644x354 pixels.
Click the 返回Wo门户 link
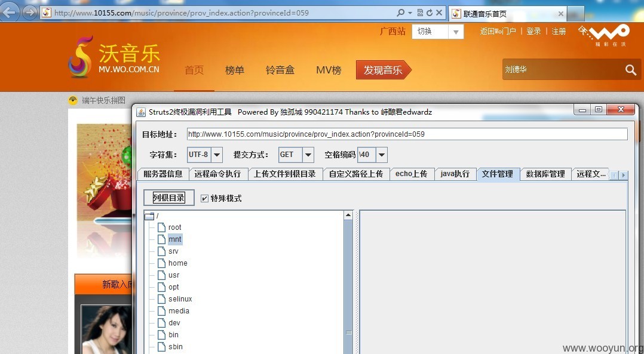(498, 31)
